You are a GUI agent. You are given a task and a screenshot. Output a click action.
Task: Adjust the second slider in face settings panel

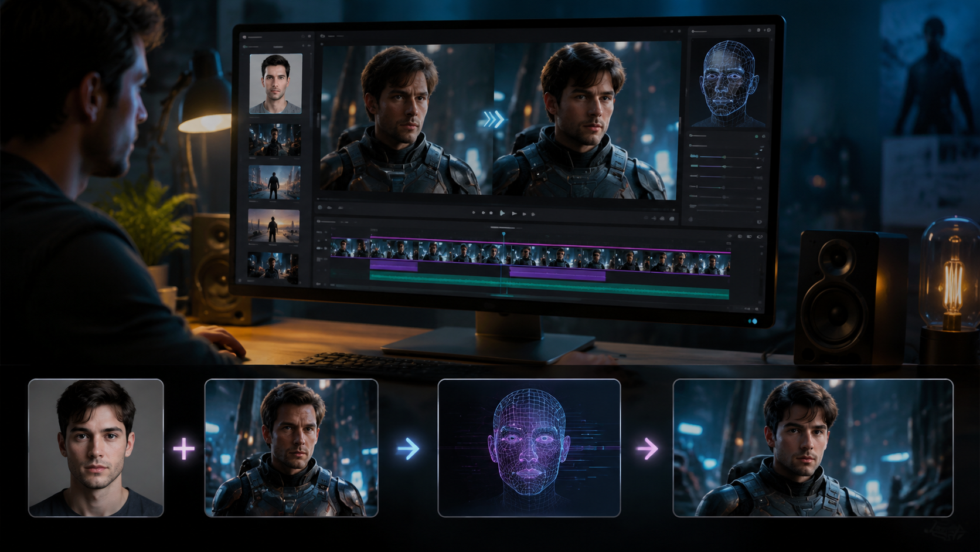tap(726, 167)
